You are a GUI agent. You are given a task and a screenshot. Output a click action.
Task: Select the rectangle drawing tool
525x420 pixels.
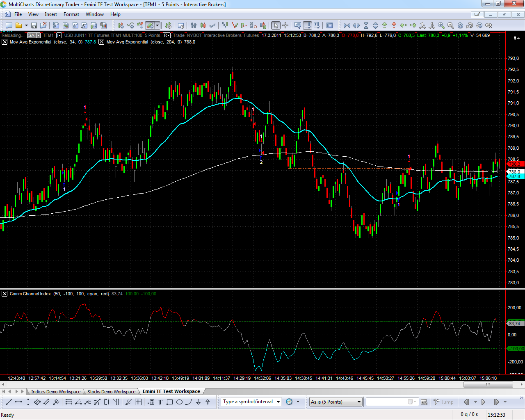point(170,402)
